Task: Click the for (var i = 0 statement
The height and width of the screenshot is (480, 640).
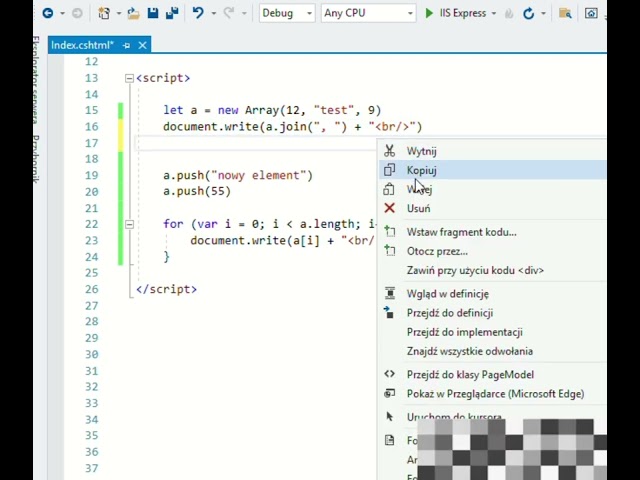Action: tap(269, 224)
